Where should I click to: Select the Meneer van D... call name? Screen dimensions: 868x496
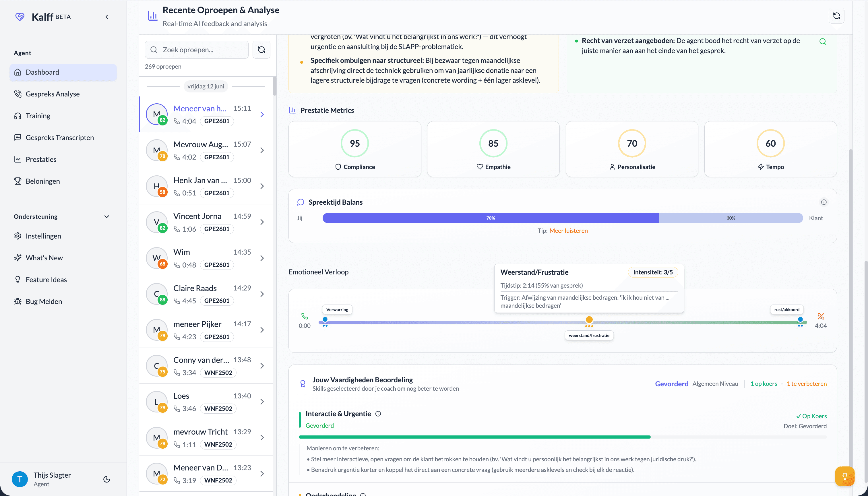pos(201,468)
